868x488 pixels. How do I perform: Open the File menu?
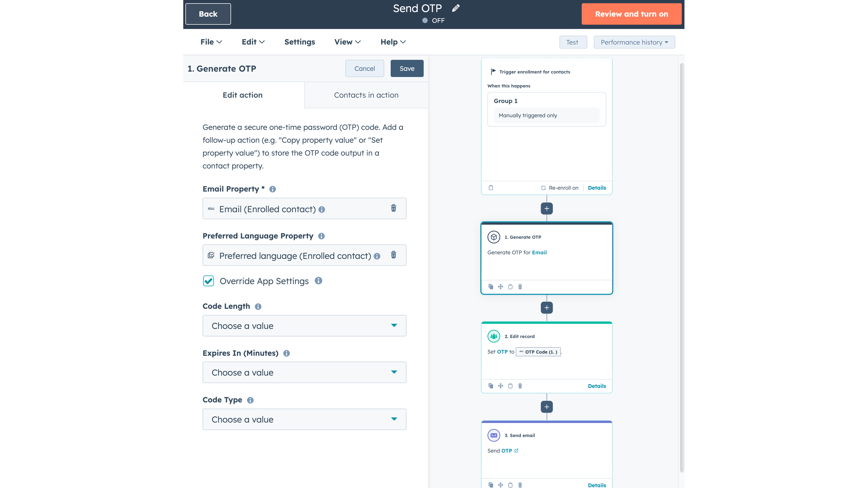click(x=211, y=42)
